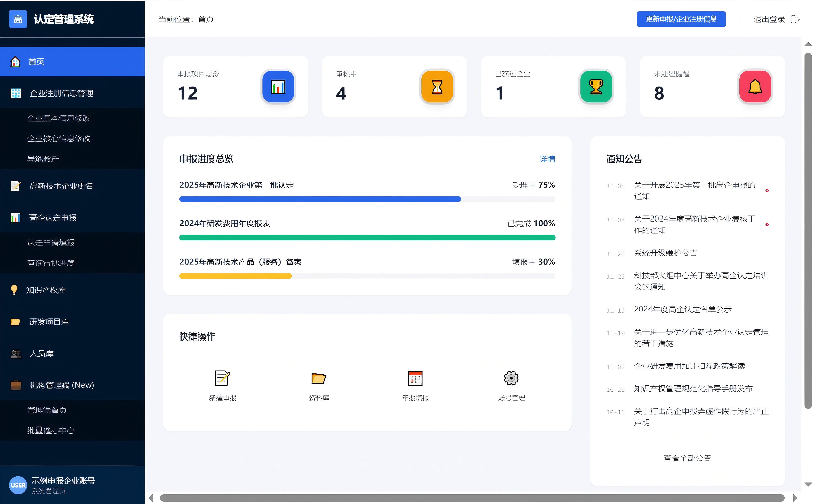Open 知识产权库 in sidebar

[46, 290]
